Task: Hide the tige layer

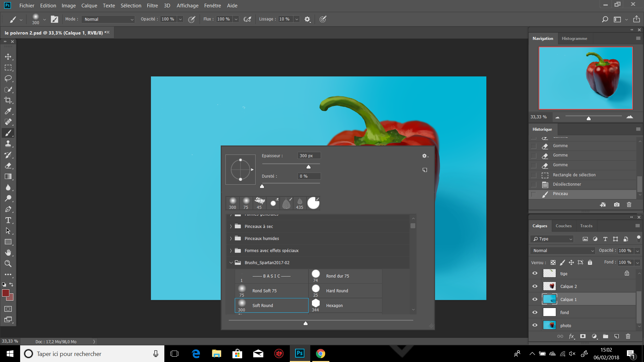Action: pyautogui.click(x=535, y=274)
